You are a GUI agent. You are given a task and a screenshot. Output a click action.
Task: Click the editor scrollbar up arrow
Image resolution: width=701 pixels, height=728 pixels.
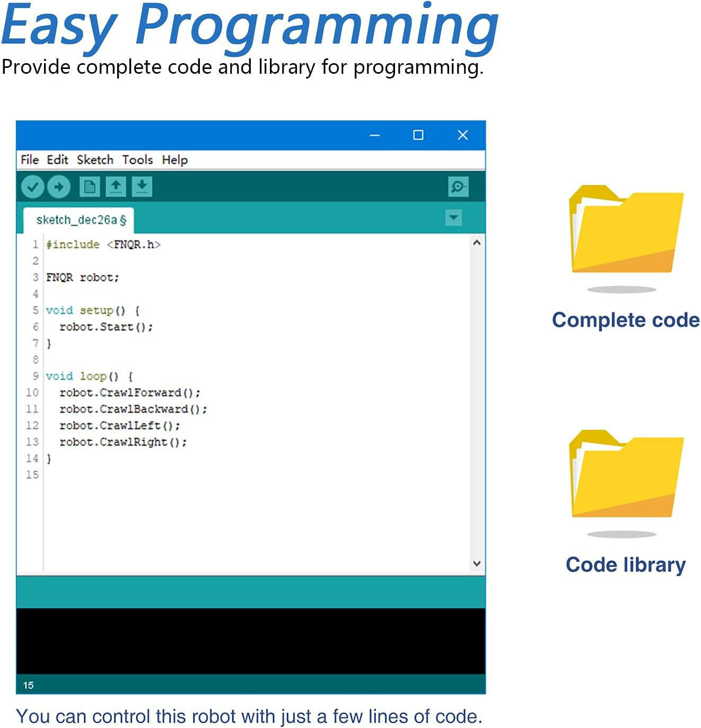pos(477,243)
